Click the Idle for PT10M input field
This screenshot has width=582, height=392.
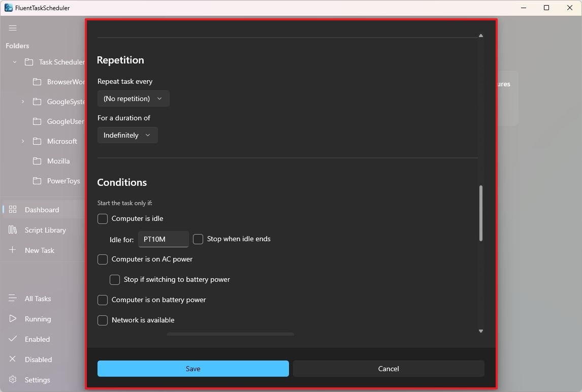tap(163, 239)
